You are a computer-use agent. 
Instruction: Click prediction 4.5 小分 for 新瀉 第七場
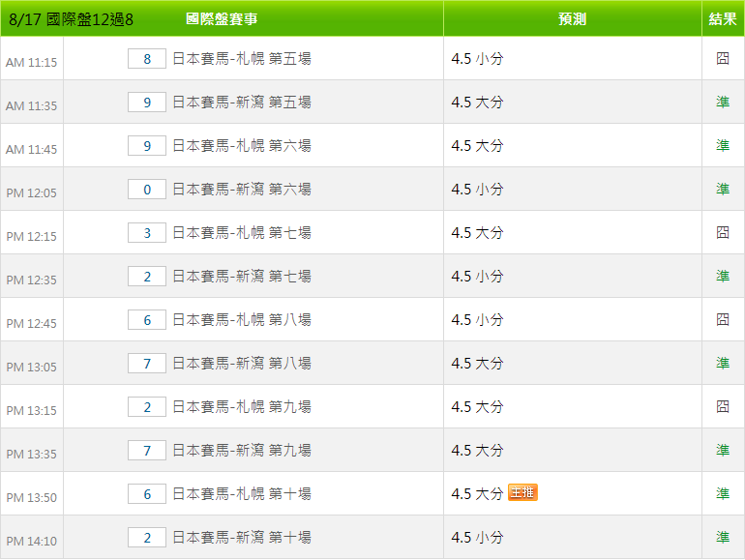(x=478, y=277)
